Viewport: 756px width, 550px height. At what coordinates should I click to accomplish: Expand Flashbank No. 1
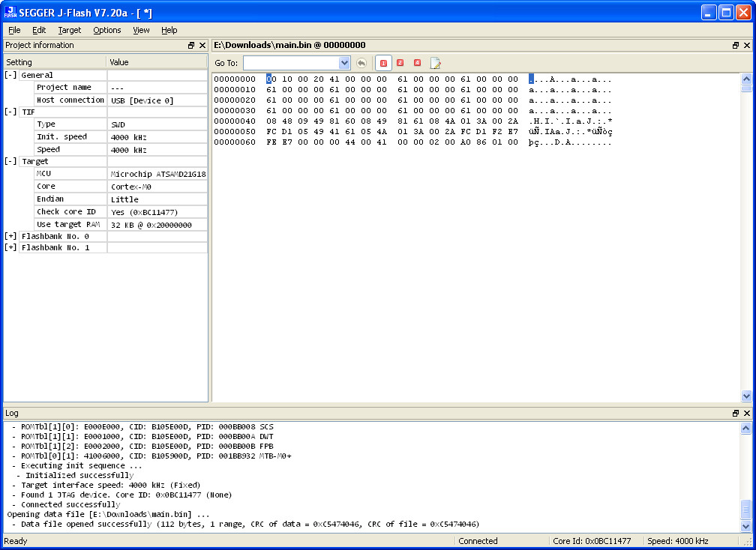[10, 247]
